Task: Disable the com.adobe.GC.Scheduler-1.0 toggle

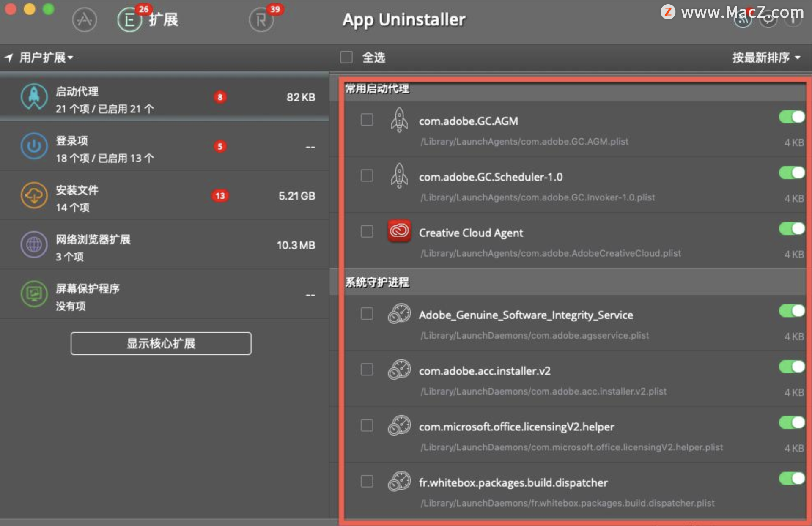Action: point(792,173)
